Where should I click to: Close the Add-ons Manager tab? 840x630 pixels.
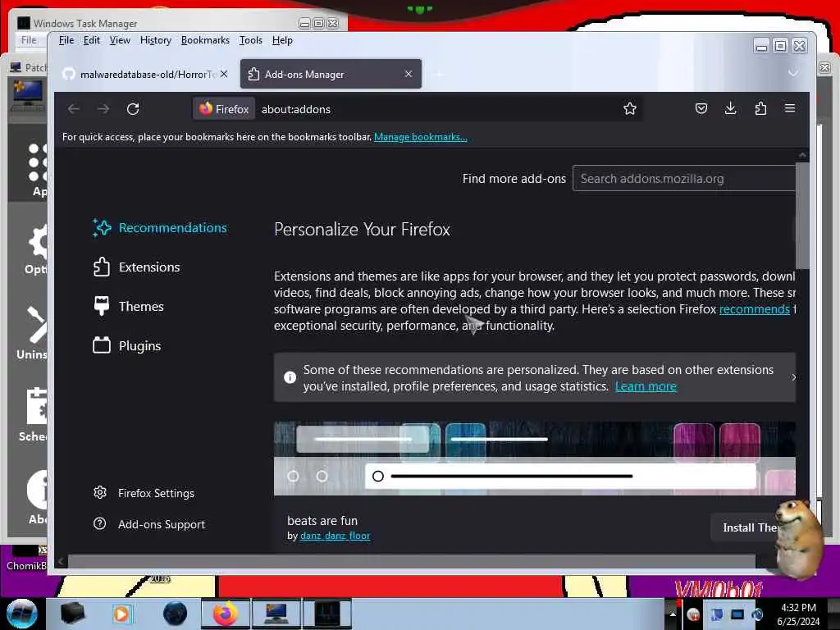409,74
